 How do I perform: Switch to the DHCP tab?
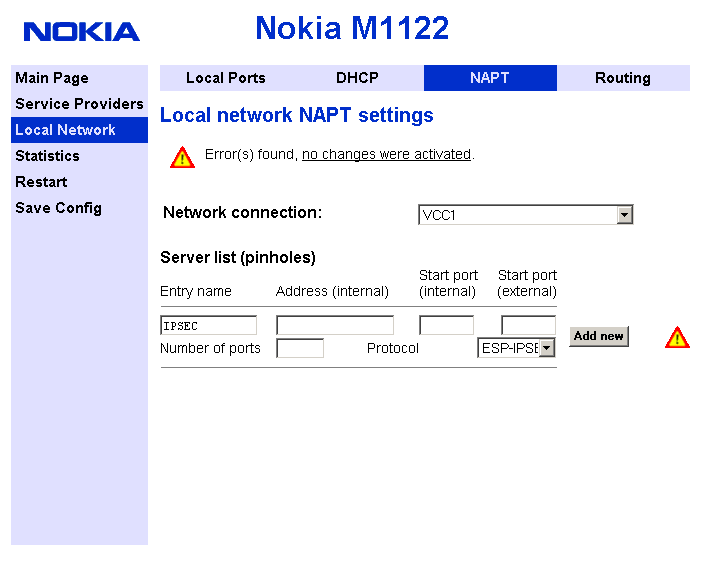tap(358, 78)
